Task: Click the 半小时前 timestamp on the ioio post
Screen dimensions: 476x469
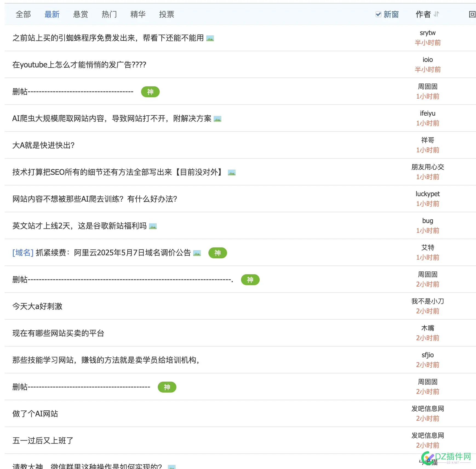Action: click(x=428, y=69)
